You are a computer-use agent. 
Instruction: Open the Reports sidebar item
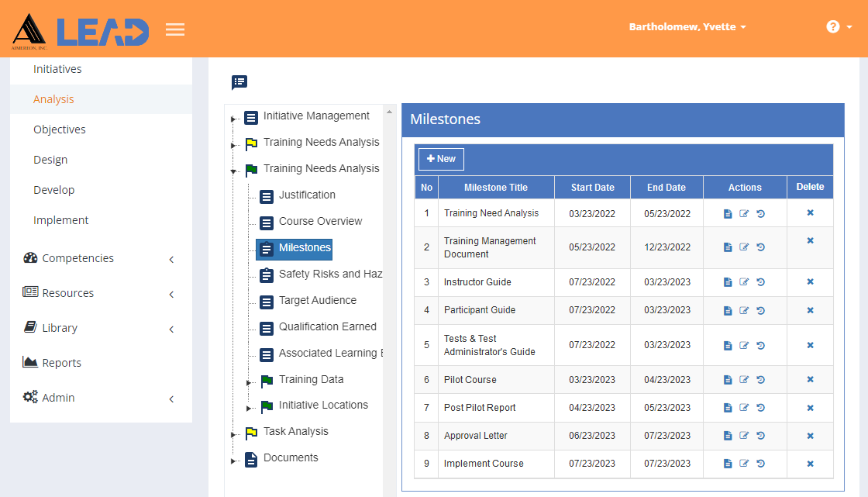pos(52,363)
